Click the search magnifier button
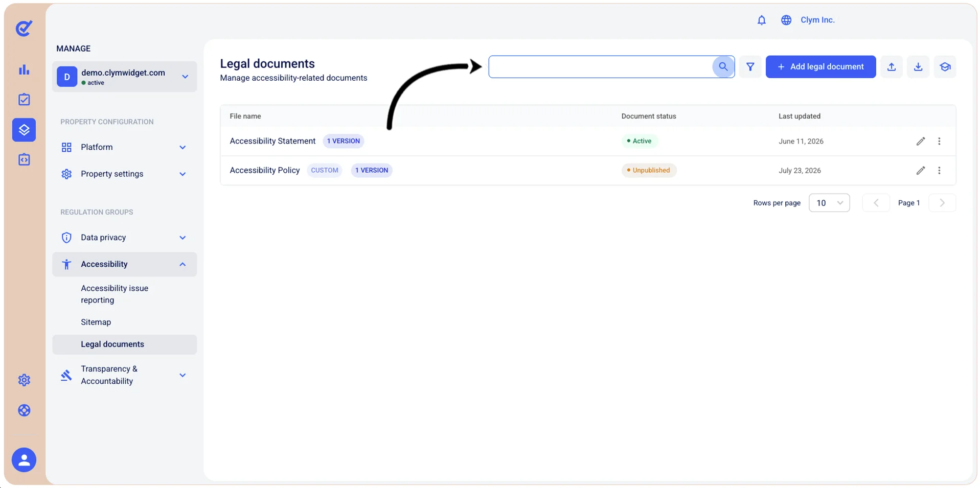 (723, 66)
